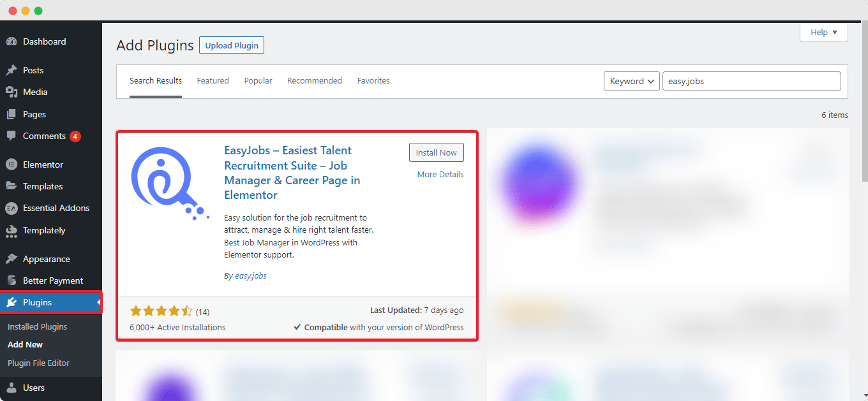868x401 pixels.
Task: Open the Templately menu label
Action: coord(44,230)
